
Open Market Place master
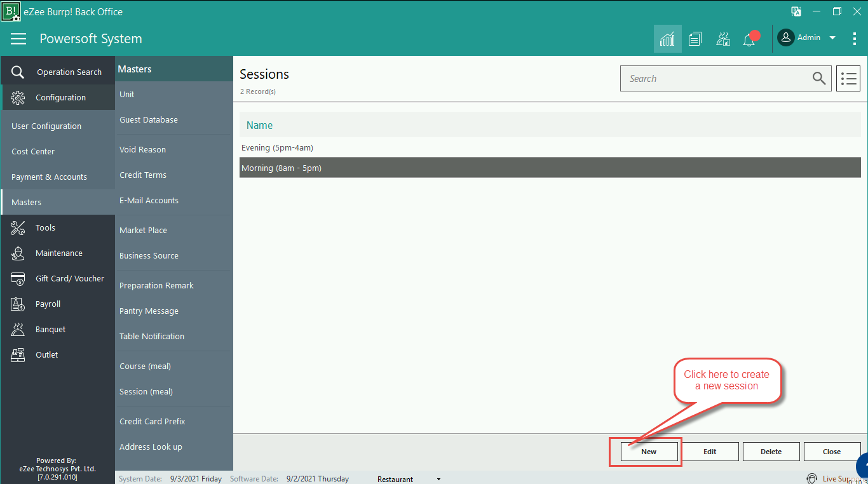[144, 231]
